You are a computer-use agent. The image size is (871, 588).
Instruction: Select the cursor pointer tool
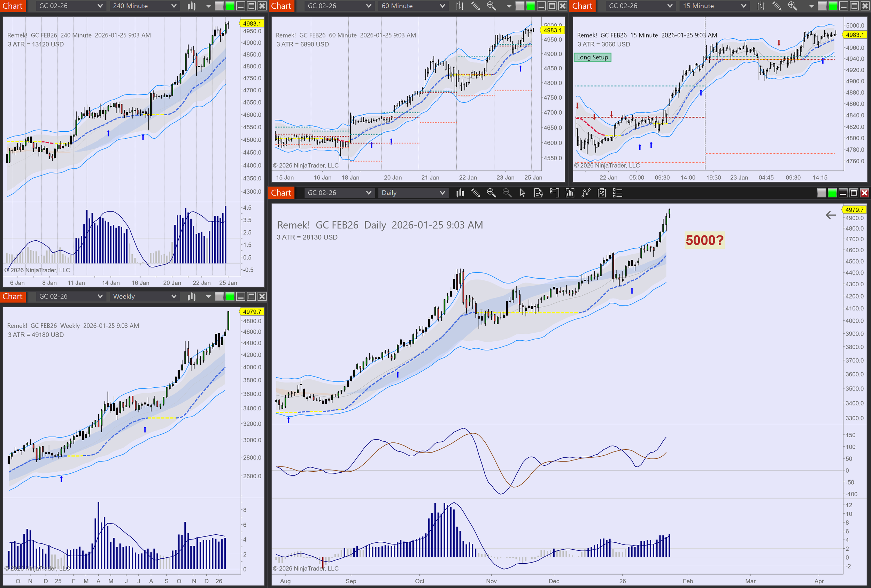click(x=523, y=193)
